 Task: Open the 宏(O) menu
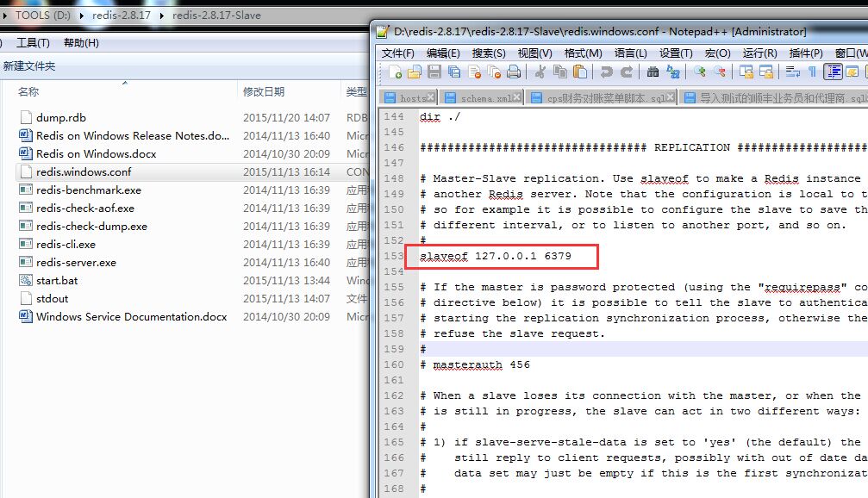(717, 53)
